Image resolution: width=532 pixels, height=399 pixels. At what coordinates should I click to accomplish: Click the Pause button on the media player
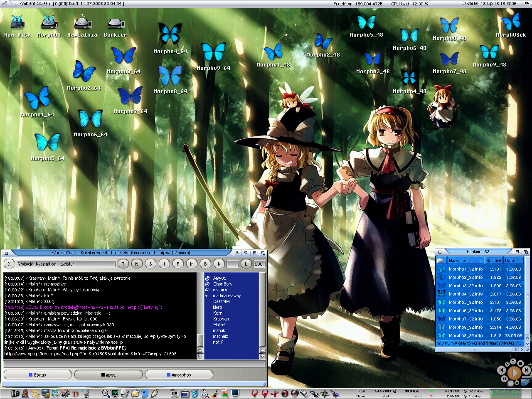[x=504, y=379]
